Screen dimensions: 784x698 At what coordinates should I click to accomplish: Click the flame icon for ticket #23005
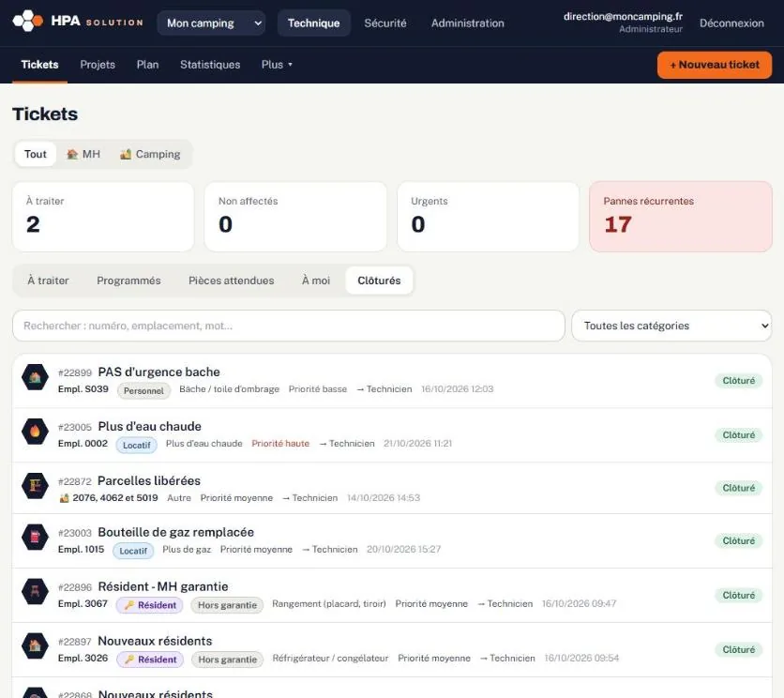pos(35,432)
